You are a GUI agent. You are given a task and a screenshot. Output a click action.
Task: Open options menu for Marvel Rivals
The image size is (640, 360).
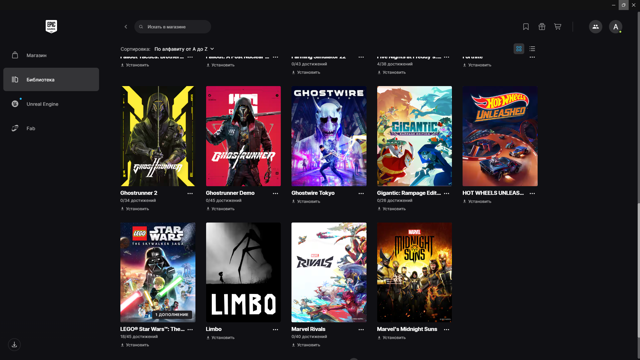[x=361, y=329]
